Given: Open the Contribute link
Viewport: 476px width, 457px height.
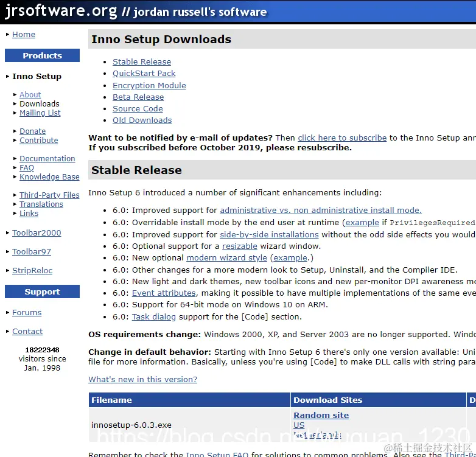Looking at the screenshot, I should [x=38, y=140].
